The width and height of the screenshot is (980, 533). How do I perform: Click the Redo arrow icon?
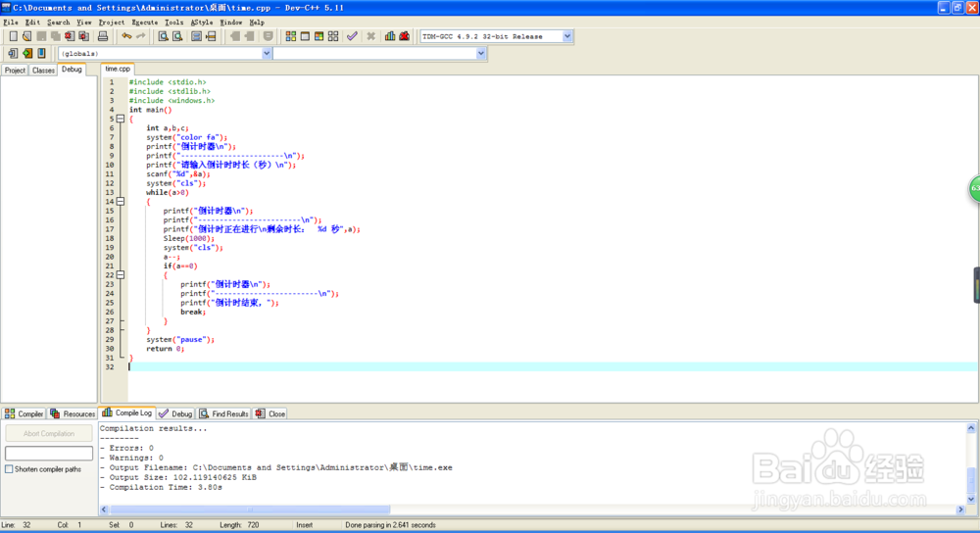click(140, 36)
